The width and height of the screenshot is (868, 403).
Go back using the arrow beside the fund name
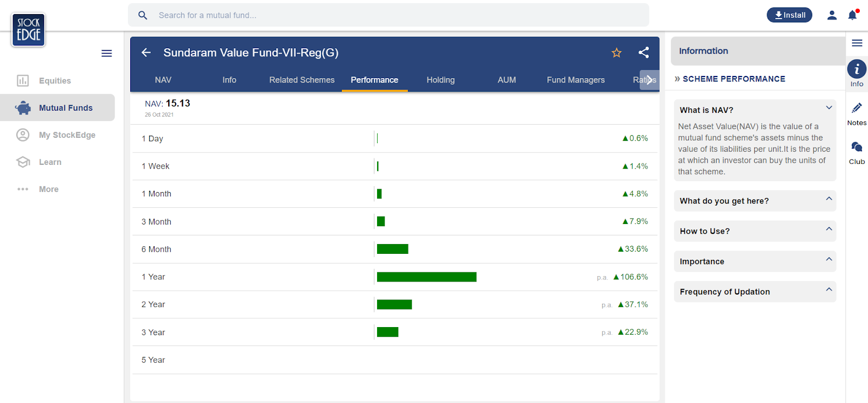click(x=146, y=53)
